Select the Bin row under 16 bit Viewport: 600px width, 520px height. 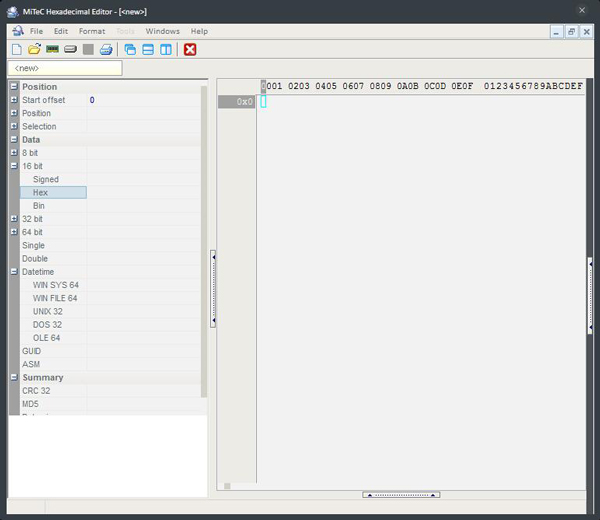coord(110,205)
